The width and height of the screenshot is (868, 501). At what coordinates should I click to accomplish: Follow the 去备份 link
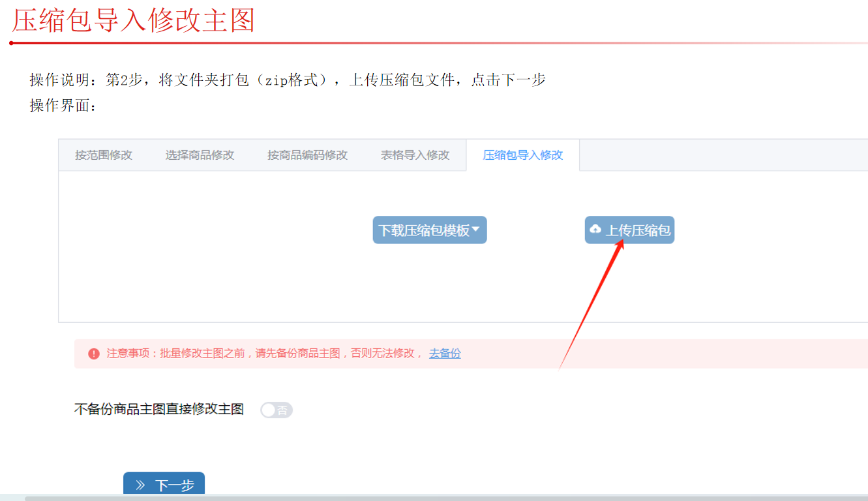445,354
